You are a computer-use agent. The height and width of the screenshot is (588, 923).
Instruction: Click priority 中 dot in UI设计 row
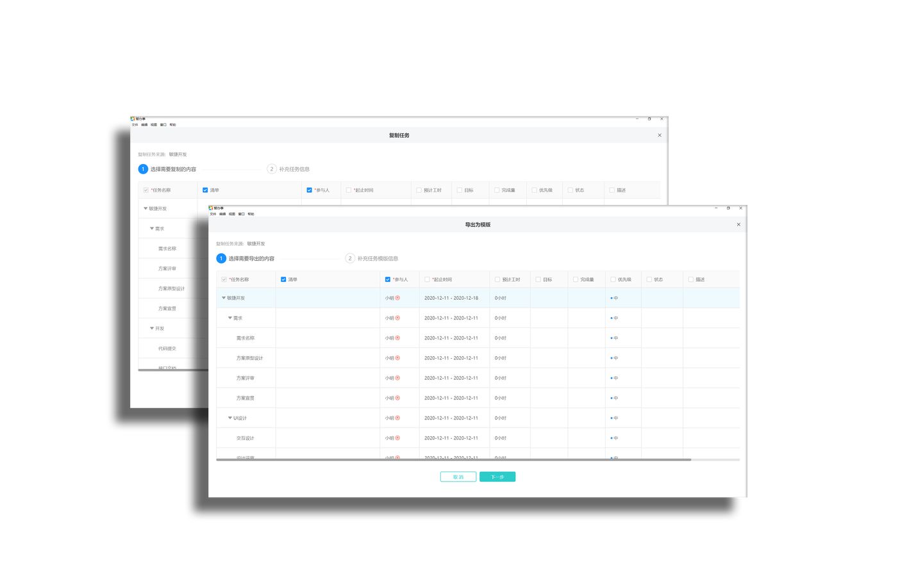pos(611,418)
